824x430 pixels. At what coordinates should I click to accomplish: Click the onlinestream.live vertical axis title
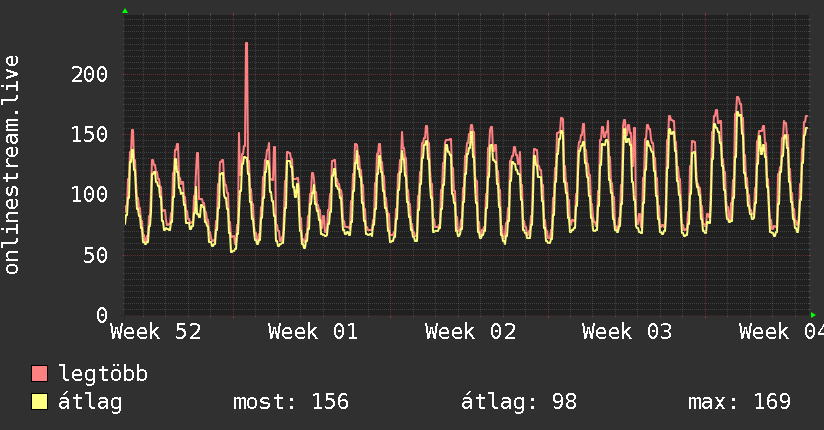12,164
